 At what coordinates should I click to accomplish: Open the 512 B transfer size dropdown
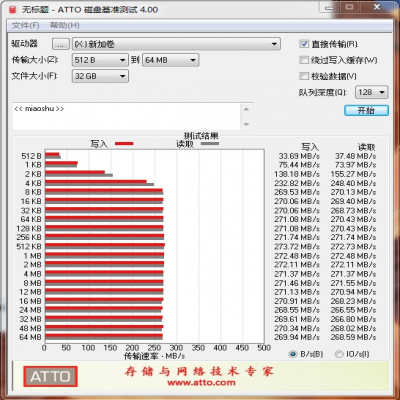pos(100,60)
